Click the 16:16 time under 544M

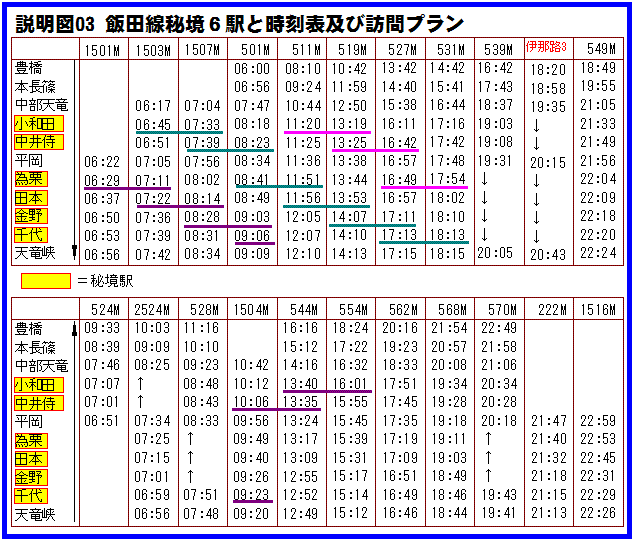300,328
